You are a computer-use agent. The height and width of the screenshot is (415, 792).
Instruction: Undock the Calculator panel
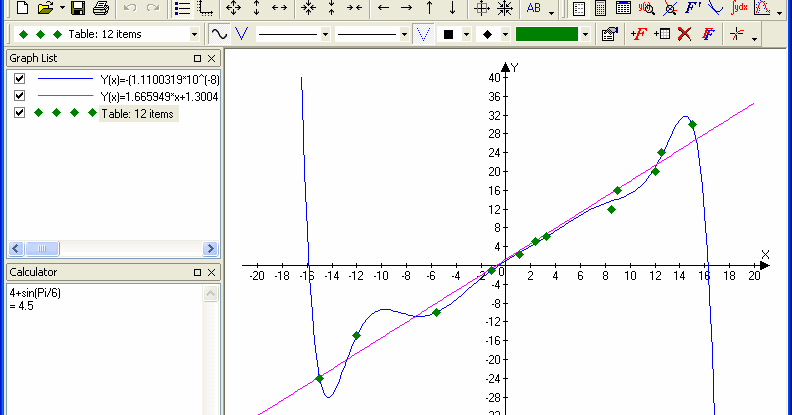[197, 273]
